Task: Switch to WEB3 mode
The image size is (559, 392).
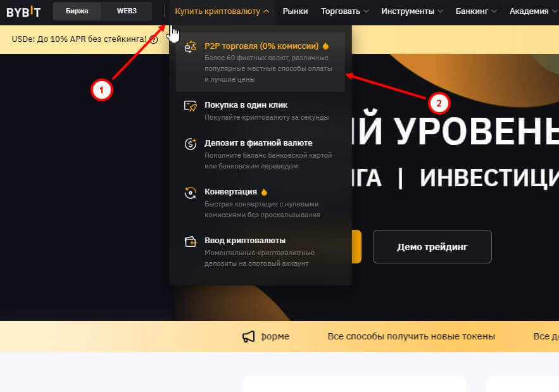Action: tap(127, 11)
